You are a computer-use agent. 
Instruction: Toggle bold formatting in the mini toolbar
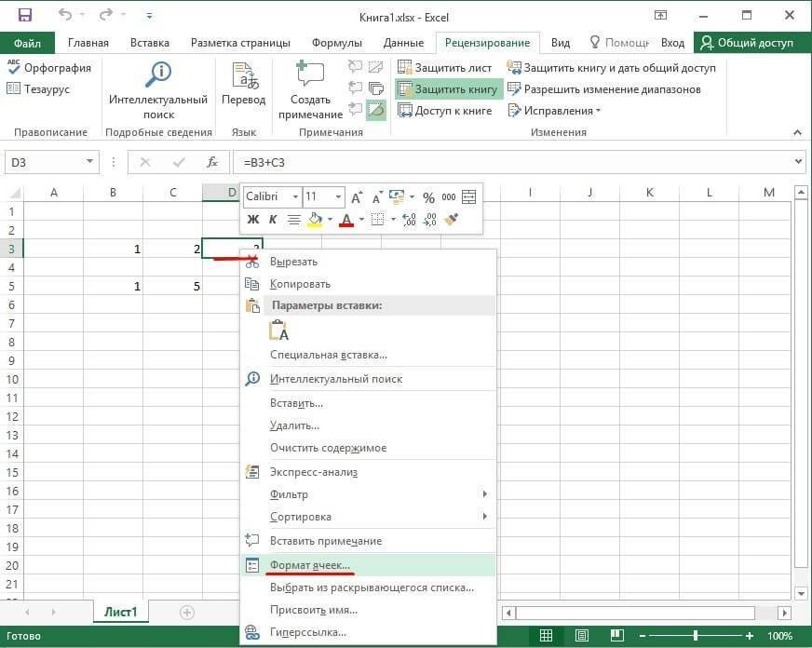point(251,219)
